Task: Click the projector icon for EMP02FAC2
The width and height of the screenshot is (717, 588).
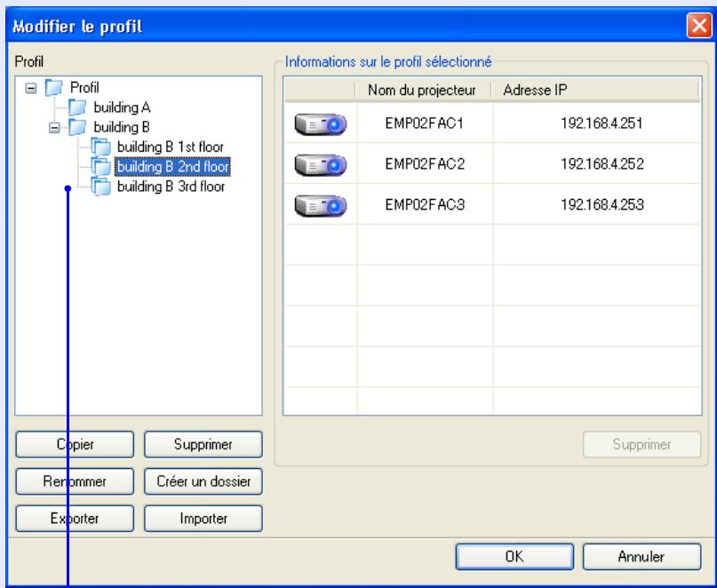Action: pos(321,164)
